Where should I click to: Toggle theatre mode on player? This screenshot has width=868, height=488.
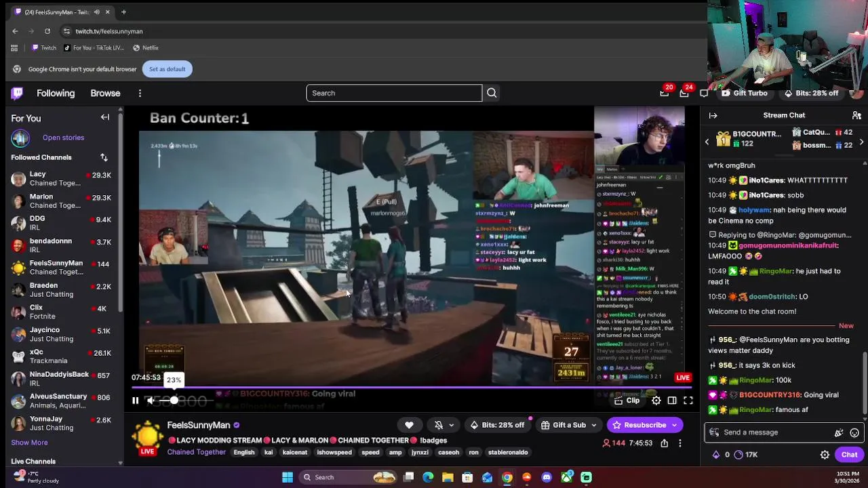(672, 401)
